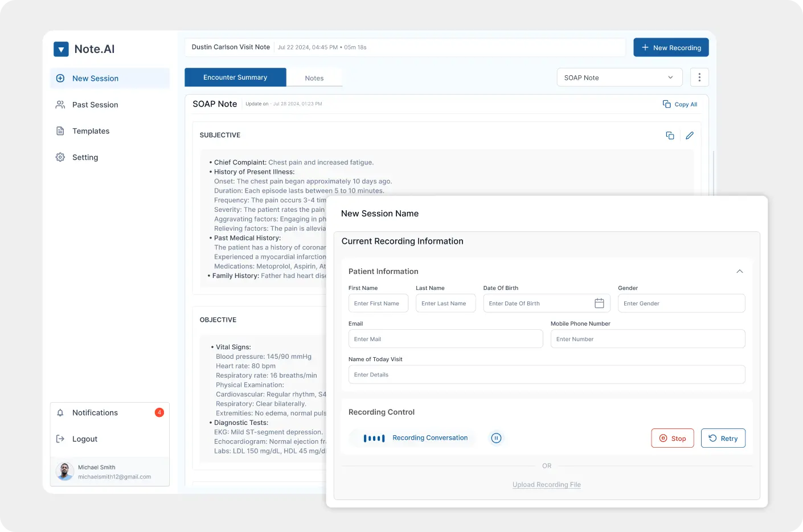Open the New Session page
803x532 pixels.
pyautogui.click(x=95, y=78)
